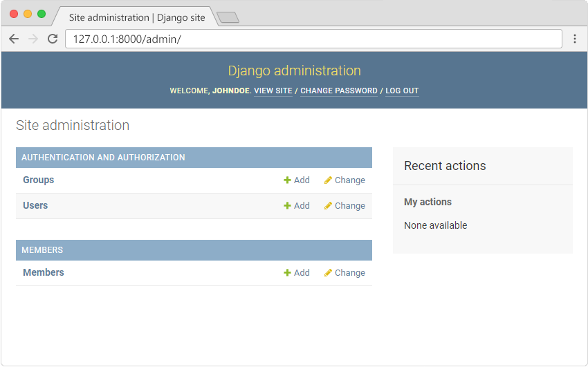
Task: Open the Groups model link
Action: 38,180
